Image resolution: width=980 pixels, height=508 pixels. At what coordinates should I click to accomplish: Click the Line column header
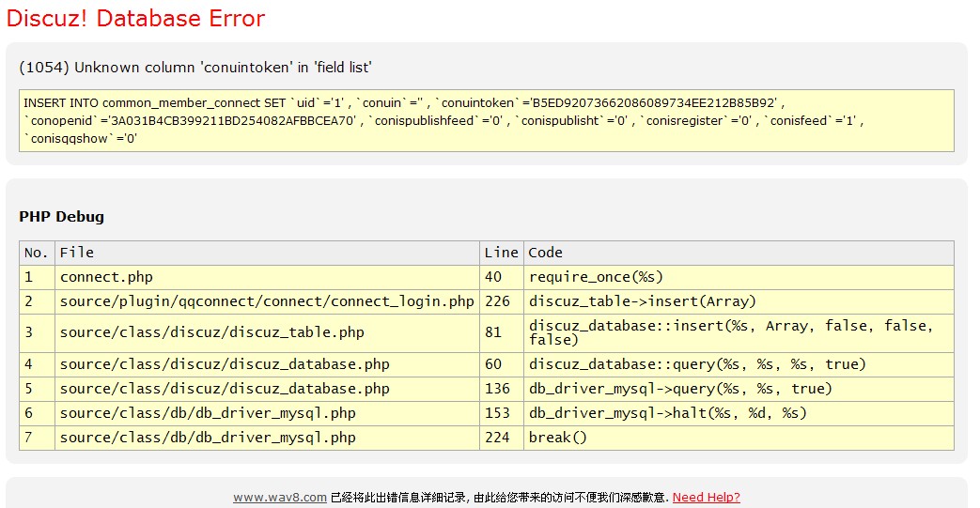[501, 253]
